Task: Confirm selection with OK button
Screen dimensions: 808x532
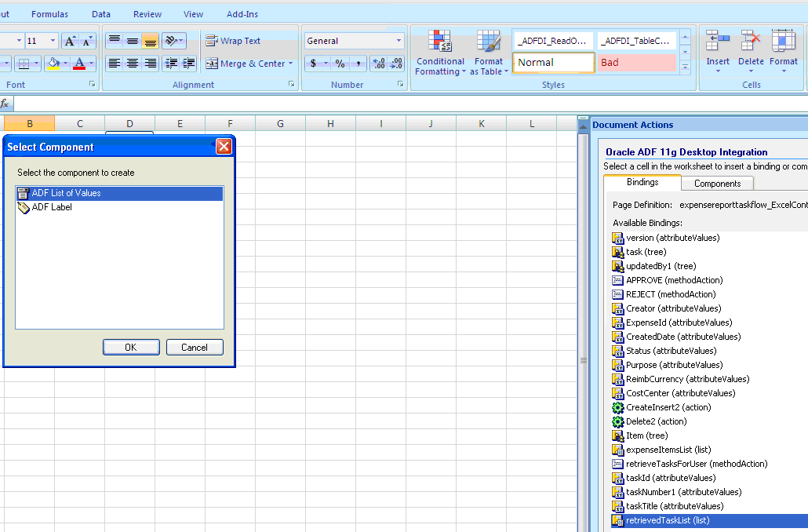Action: pyautogui.click(x=131, y=348)
